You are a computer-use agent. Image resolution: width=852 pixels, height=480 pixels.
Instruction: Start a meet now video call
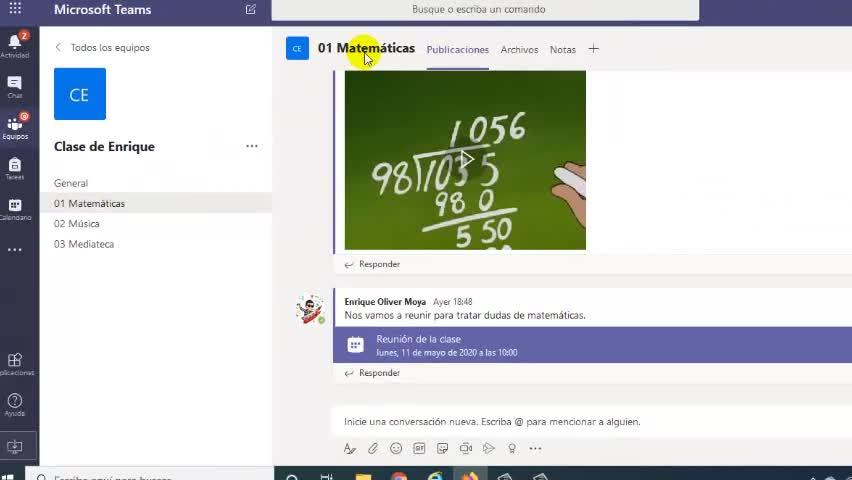[466, 448]
